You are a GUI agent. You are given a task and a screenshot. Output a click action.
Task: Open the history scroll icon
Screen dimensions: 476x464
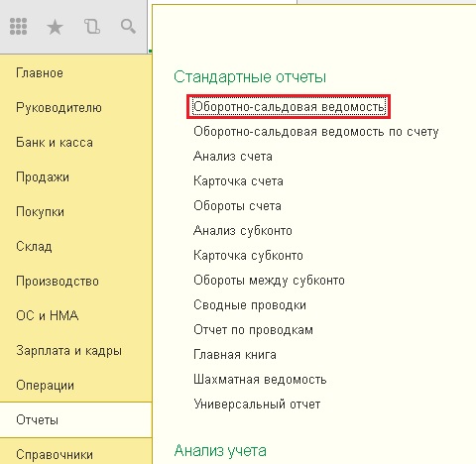(92, 26)
